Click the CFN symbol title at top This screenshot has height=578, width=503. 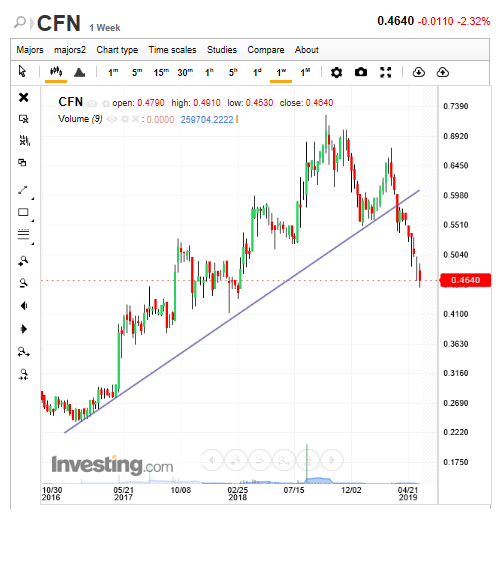point(59,23)
